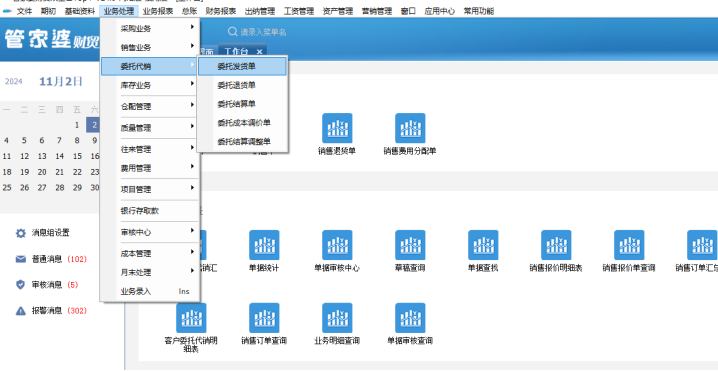Open the 单据审核查询 icon
This screenshot has width=718, height=371.
coord(410,318)
